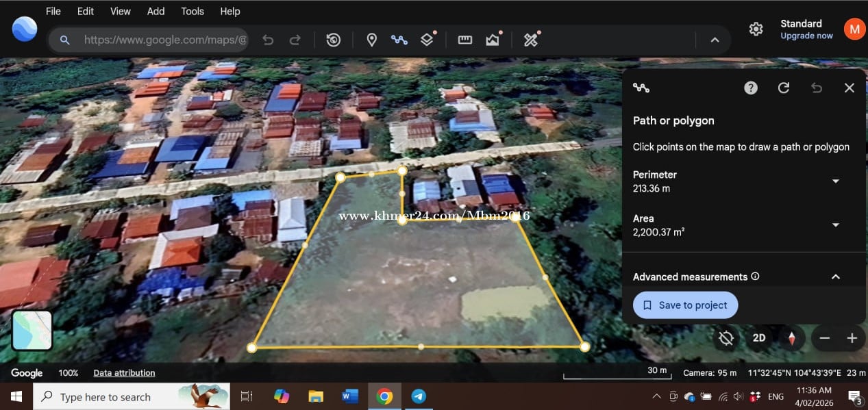Open the Measure distance ruler tool
Image resolution: width=868 pixels, height=410 pixels.
click(x=465, y=40)
